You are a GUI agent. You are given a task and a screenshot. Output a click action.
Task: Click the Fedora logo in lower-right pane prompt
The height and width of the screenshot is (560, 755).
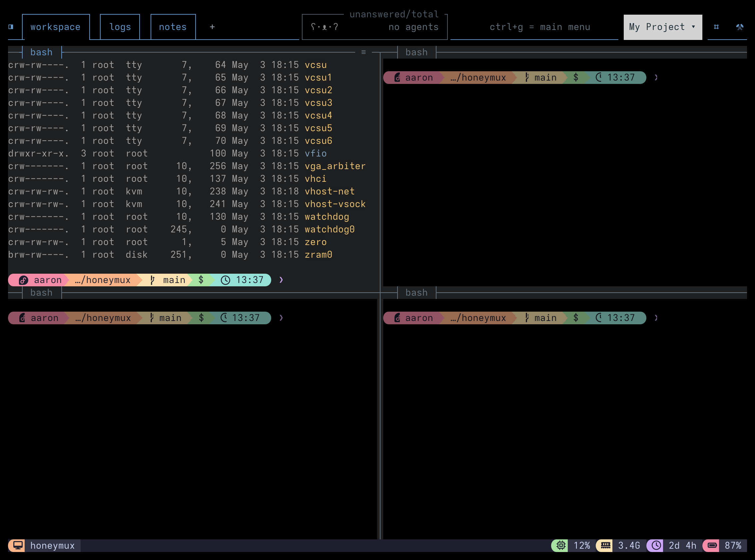(x=398, y=318)
